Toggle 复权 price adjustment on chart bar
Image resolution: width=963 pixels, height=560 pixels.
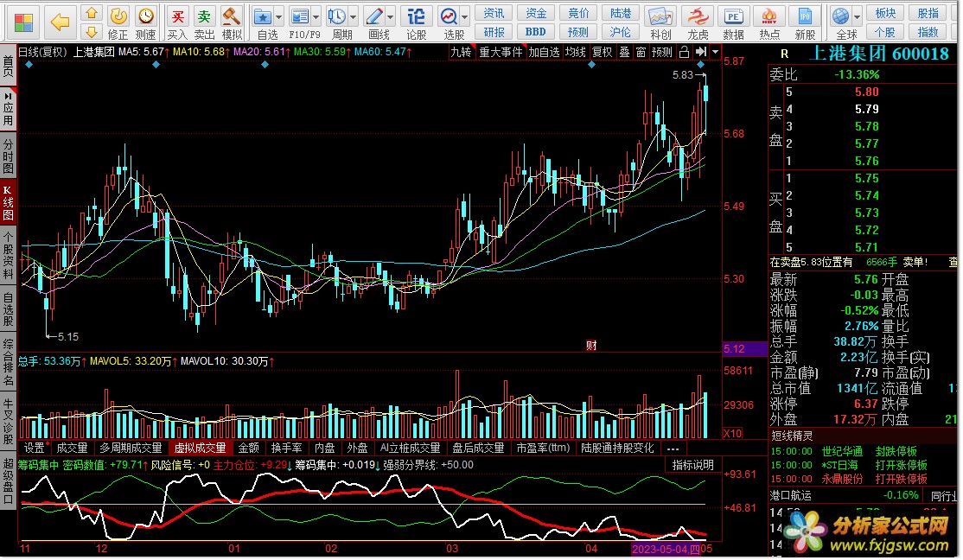[602, 52]
